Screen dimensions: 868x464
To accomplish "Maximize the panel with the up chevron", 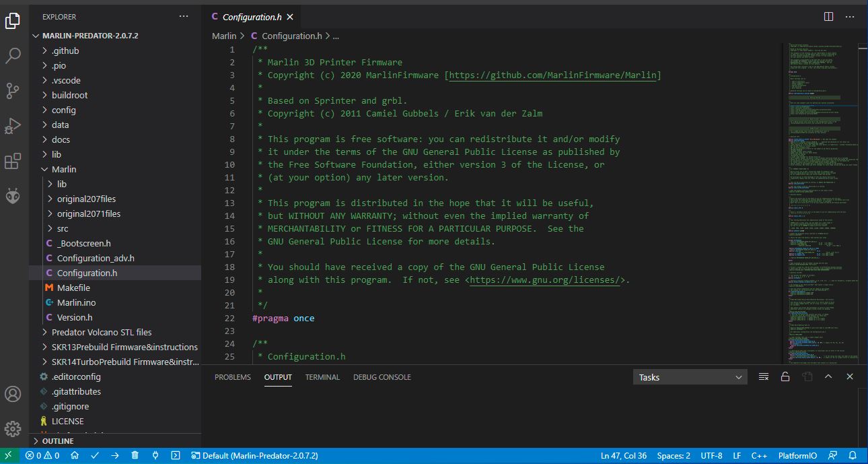I will 828,377.
